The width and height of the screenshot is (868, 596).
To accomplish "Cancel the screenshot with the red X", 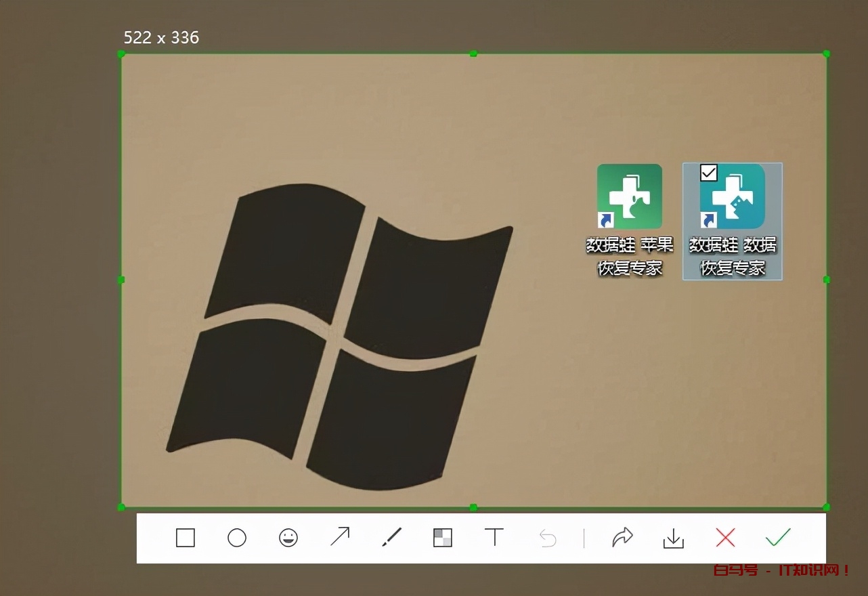I will pyautogui.click(x=725, y=538).
